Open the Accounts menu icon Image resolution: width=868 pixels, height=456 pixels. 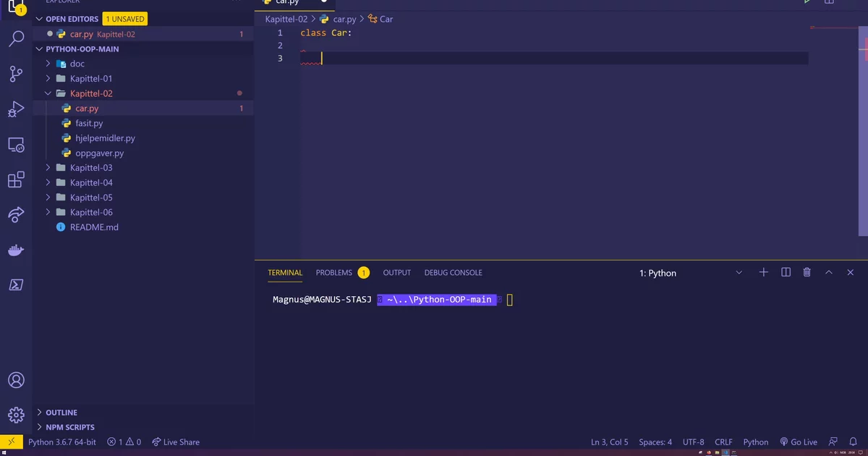(x=16, y=380)
